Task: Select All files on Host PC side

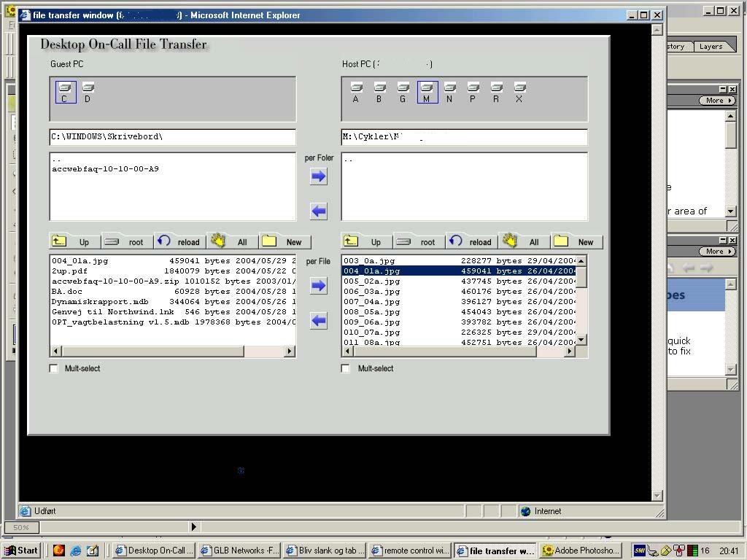Action: point(524,241)
